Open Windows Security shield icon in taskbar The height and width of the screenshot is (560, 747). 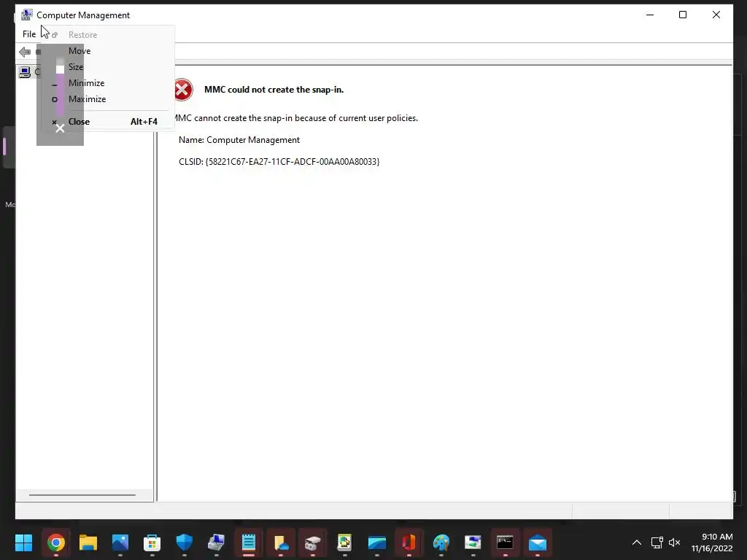point(185,542)
